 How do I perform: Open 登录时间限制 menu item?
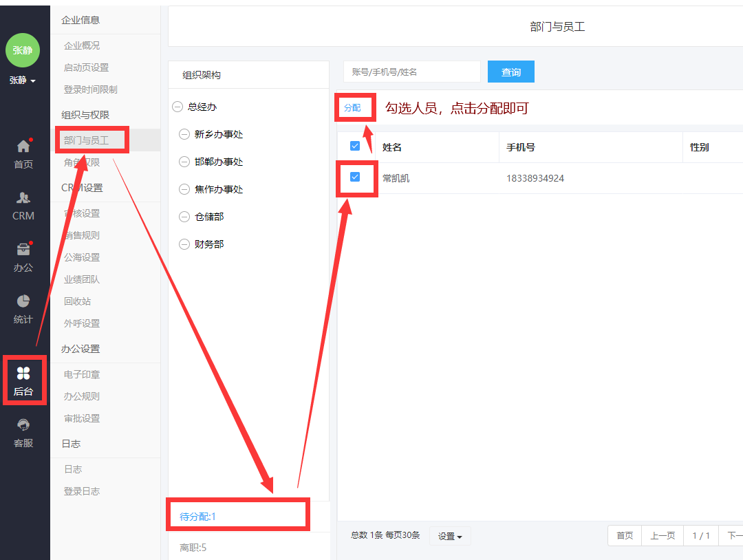click(91, 89)
